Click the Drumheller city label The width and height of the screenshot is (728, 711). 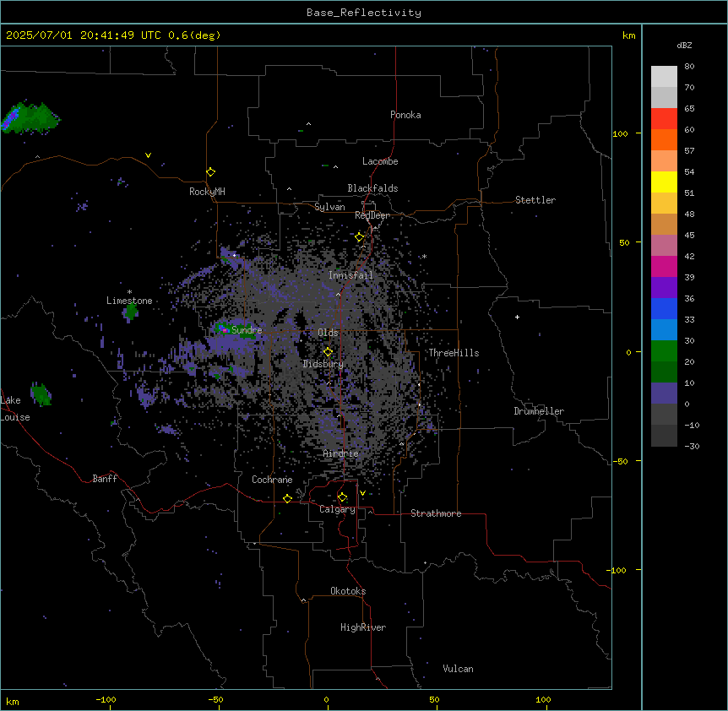(x=539, y=411)
